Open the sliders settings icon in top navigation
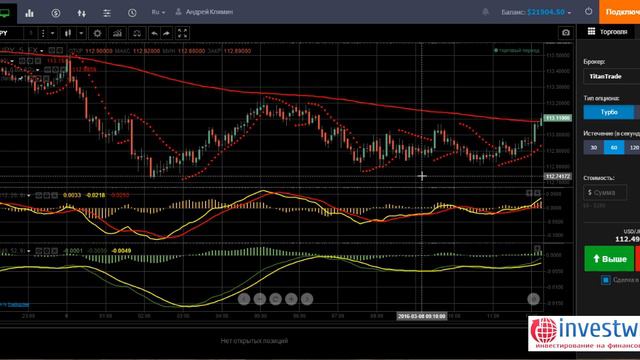Screen dimensions: 640x360 click(x=107, y=13)
